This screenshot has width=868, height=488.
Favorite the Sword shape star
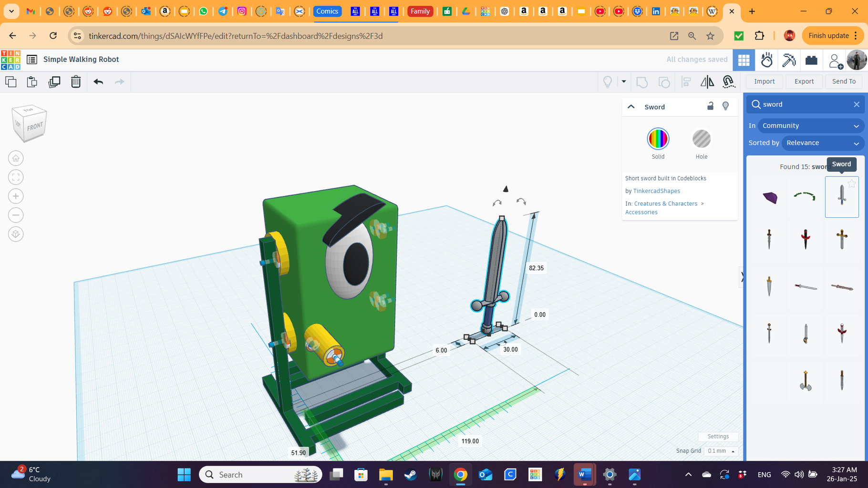coord(851,183)
